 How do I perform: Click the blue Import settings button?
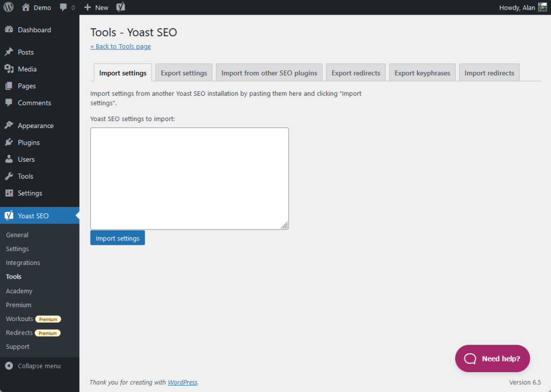click(x=117, y=238)
